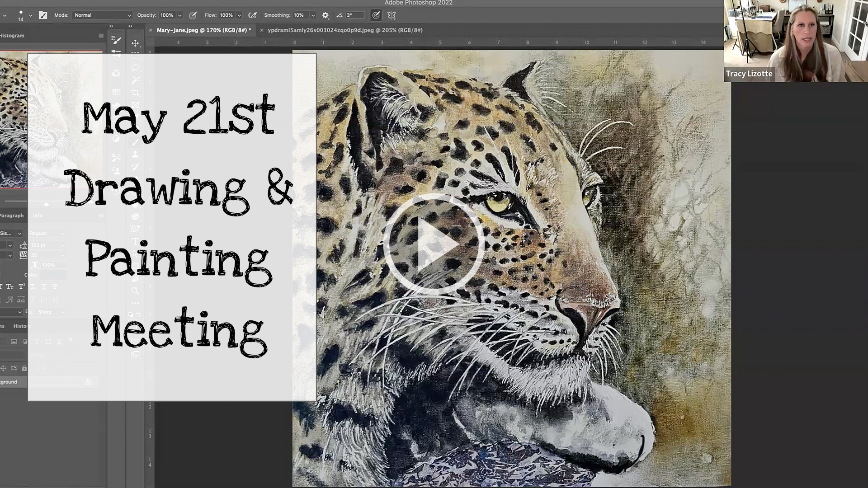Select the Background layer row
The image size is (868, 488).
tap(50, 382)
